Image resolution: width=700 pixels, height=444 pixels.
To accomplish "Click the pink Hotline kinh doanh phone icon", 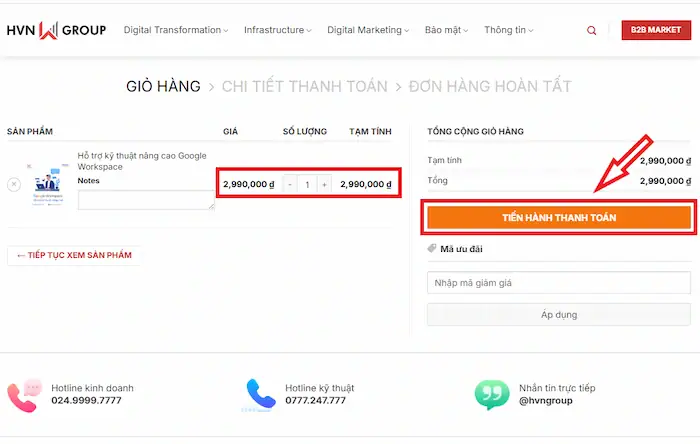I will click(25, 395).
